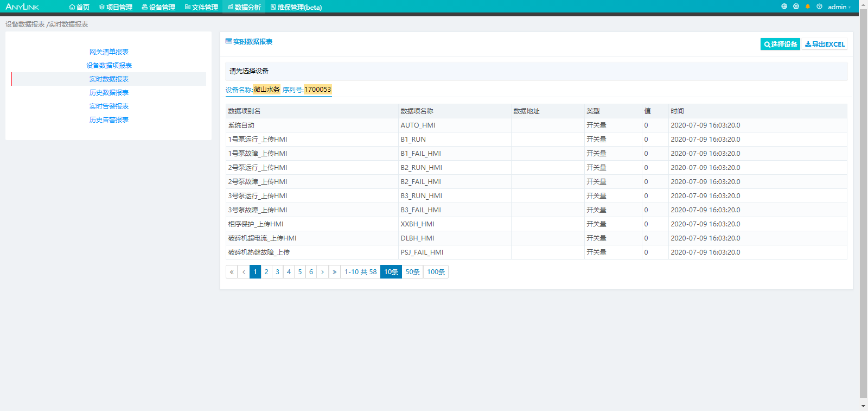Go to pagination page 2
Image resolution: width=868 pixels, height=411 pixels.
(266, 272)
